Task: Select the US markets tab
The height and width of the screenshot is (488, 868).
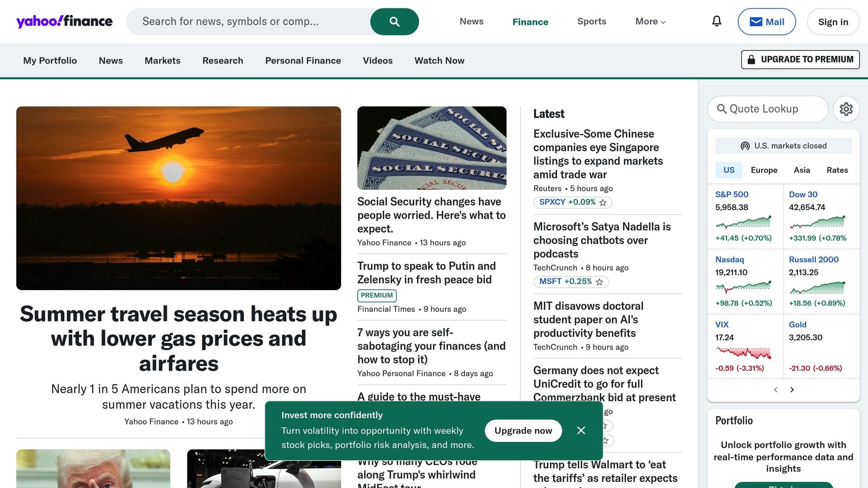Action: pyautogui.click(x=729, y=170)
